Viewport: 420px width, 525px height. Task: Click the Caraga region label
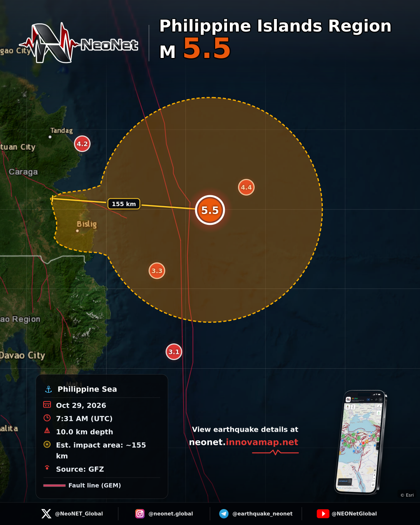[23, 172]
